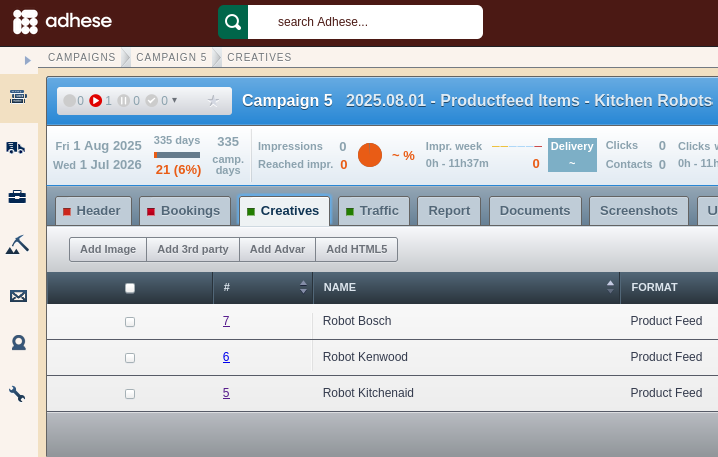Click the wrench icon in the sidebar
The image size is (718, 457).
click(17, 393)
